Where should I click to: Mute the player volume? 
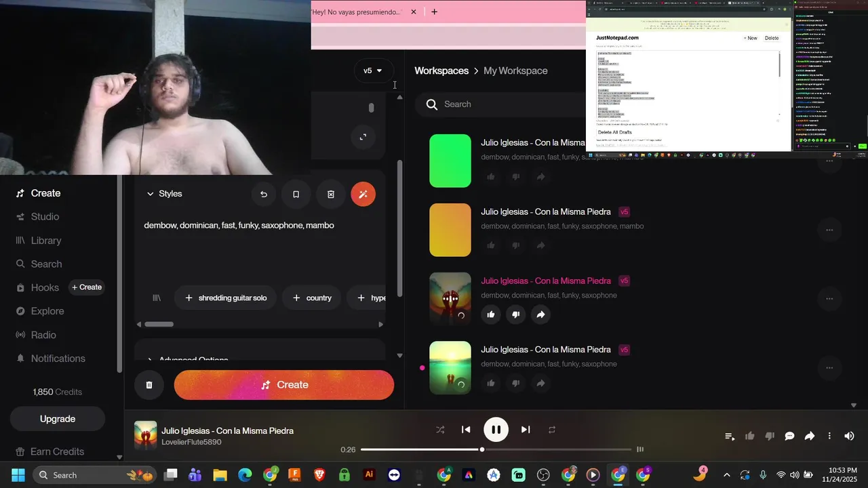(x=849, y=436)
